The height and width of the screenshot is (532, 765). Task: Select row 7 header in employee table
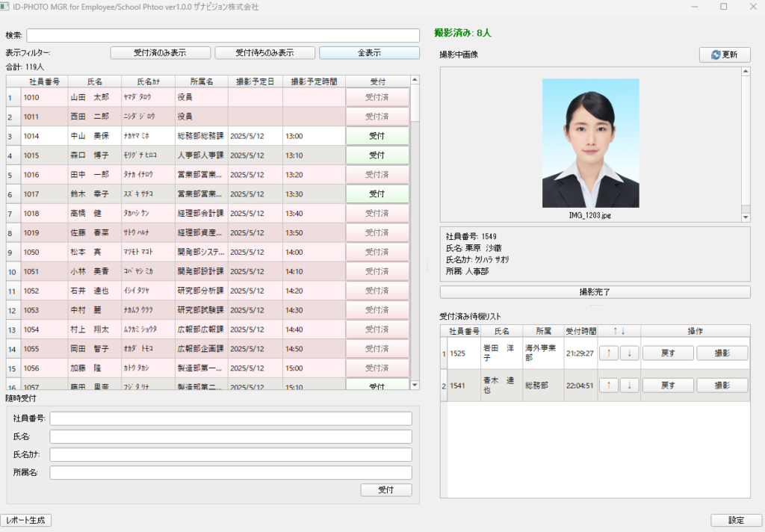tap(13, 213)
